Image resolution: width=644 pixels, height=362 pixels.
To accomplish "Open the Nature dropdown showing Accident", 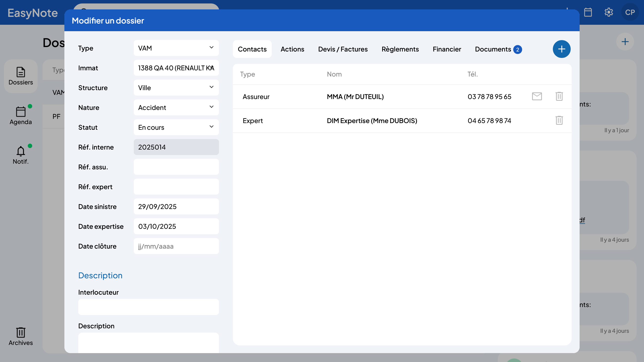I will click(176, 107).
